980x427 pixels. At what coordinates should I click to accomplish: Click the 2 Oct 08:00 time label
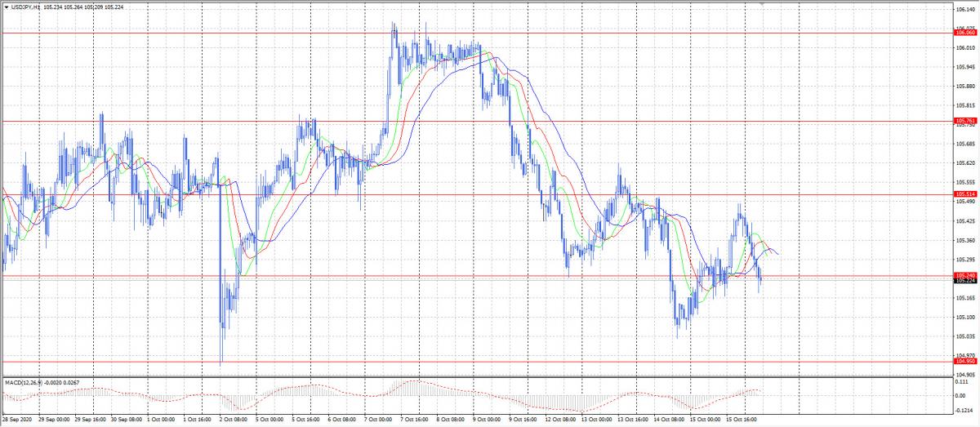pos(234,421)
